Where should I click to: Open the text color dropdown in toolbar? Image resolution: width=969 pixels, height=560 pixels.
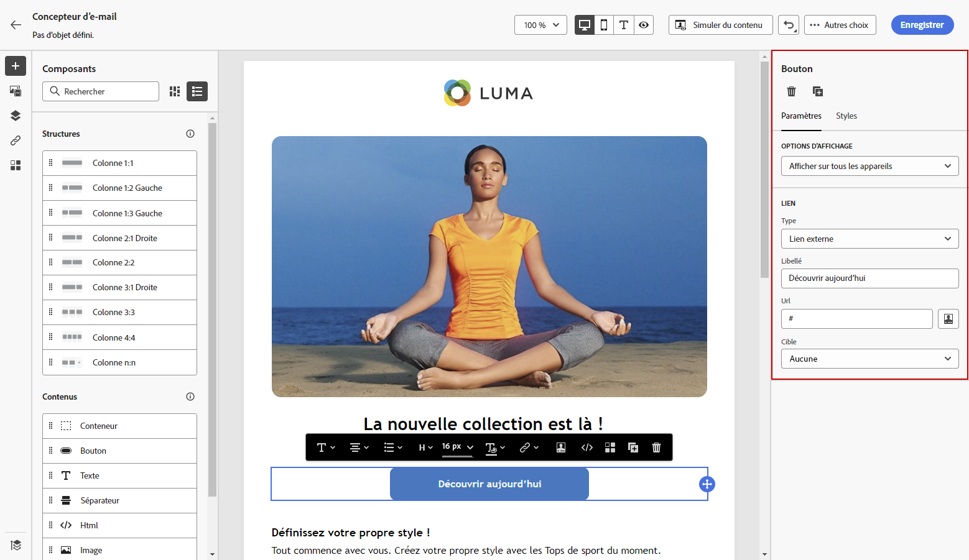tap(495, 448)
